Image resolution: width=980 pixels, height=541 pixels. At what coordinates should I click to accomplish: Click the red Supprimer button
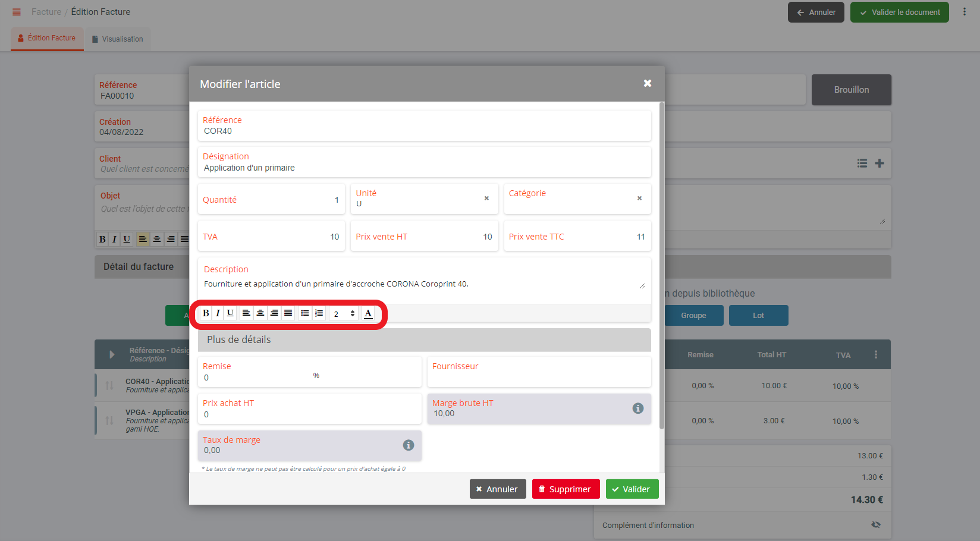tap(565, 489)
